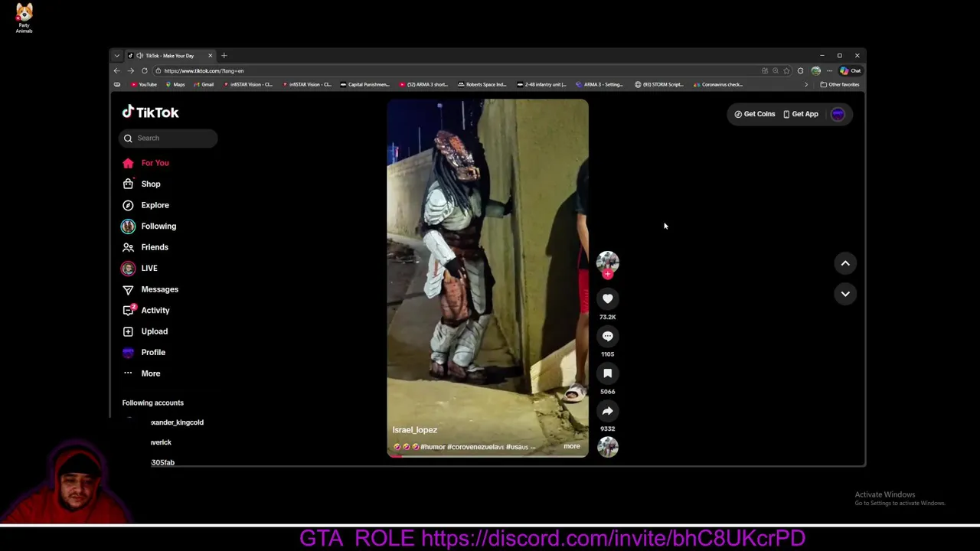Open the Copilot Chat button
Viewport: 980px width, 551px height.
(850, 70)
